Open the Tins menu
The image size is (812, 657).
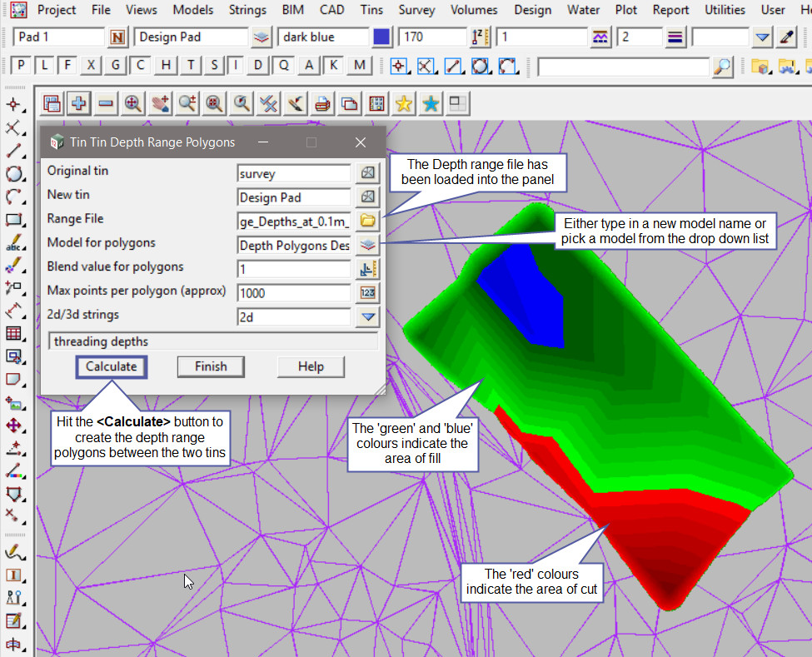[x=371, y=10]
